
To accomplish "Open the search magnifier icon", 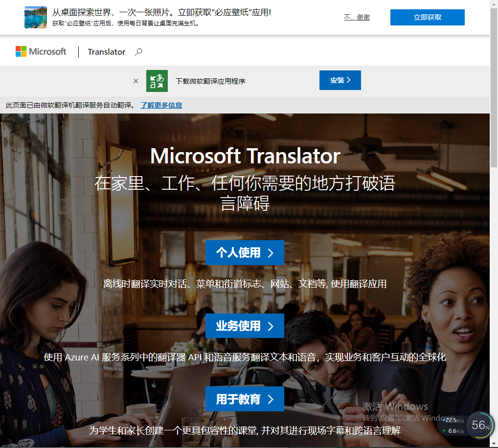I will tap(138, 52).
